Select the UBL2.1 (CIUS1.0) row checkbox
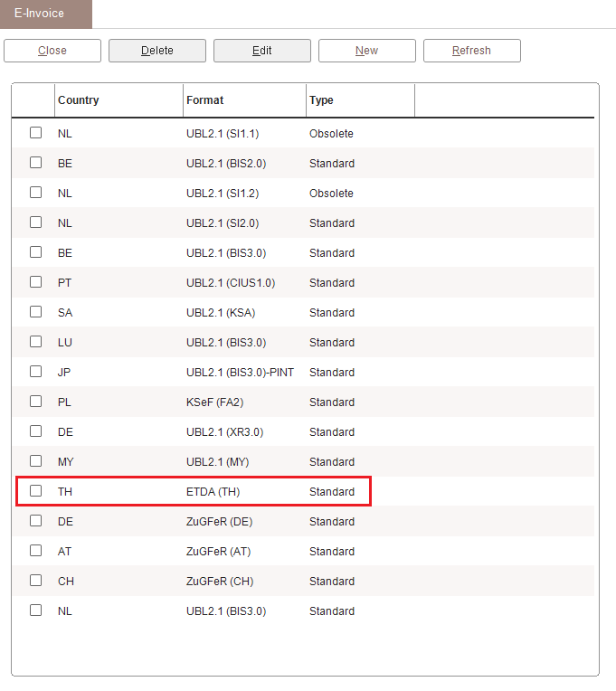616x691 pixels. pos(36,282)
